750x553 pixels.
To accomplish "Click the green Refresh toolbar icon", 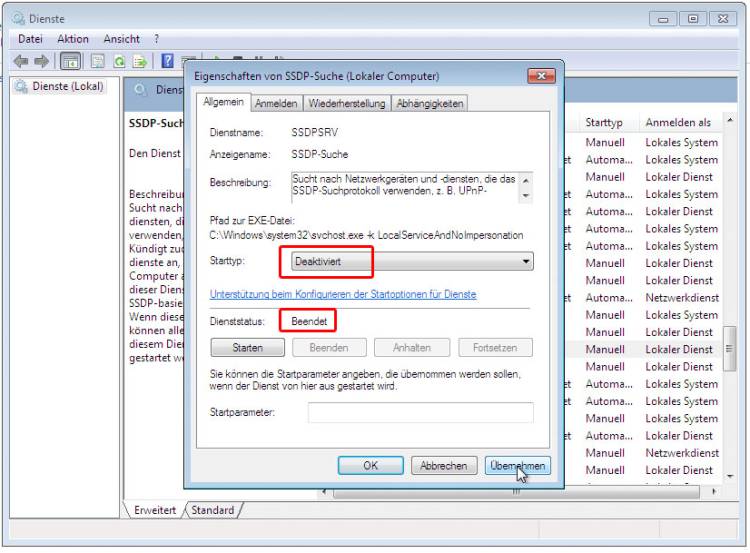I will (x=119, y=61).
